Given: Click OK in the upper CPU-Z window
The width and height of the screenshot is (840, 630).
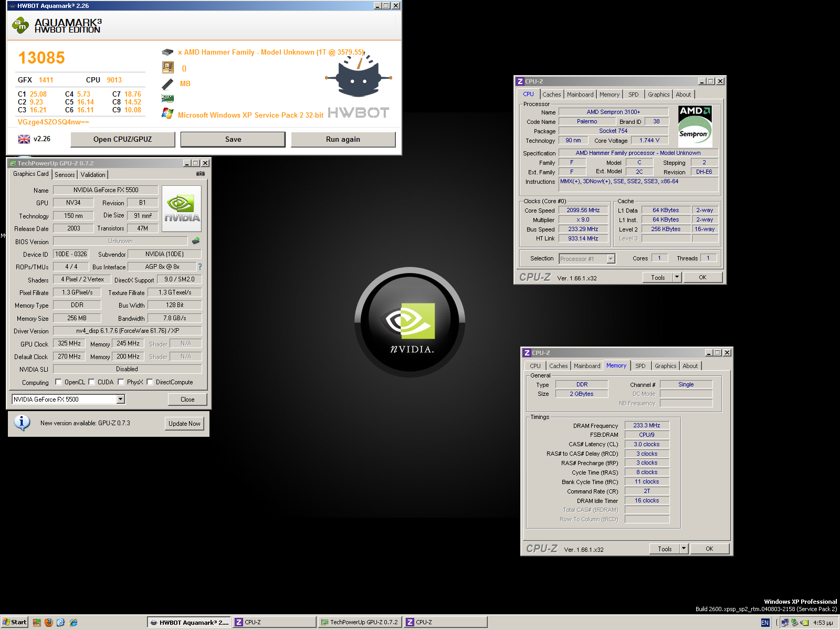Looking at the screenshot, I should [x=702, y=277].
